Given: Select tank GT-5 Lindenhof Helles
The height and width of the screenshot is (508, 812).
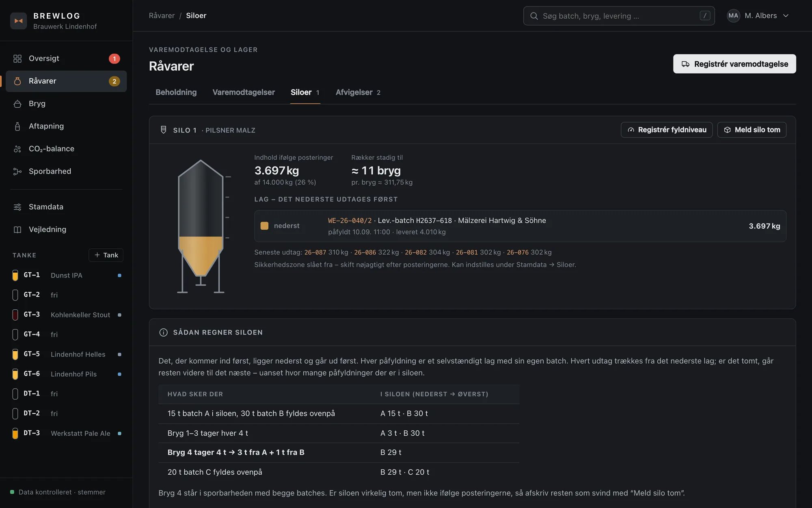Looking at the screenshot, I should point(67,354).
